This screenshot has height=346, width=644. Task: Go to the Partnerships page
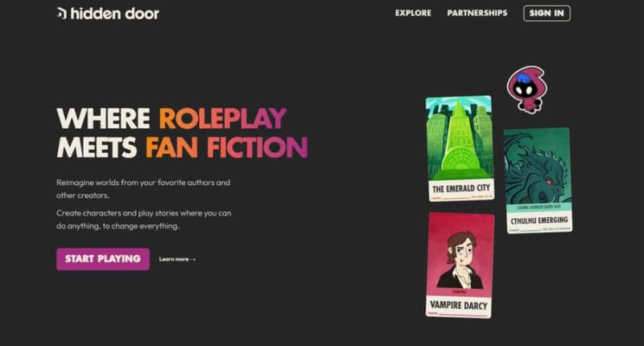point(477,13)
